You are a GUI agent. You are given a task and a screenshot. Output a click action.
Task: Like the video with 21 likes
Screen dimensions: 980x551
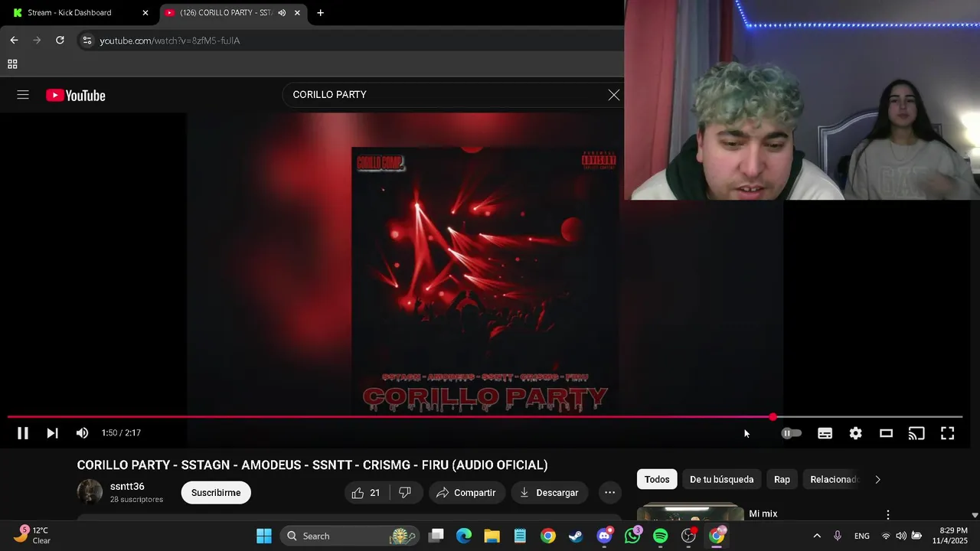[367, 493]
